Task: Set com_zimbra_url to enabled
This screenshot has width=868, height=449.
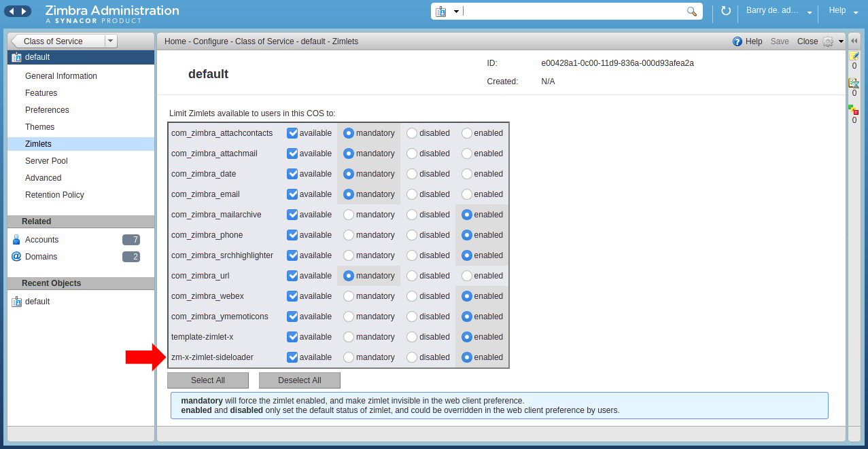Action: (467, 276)
